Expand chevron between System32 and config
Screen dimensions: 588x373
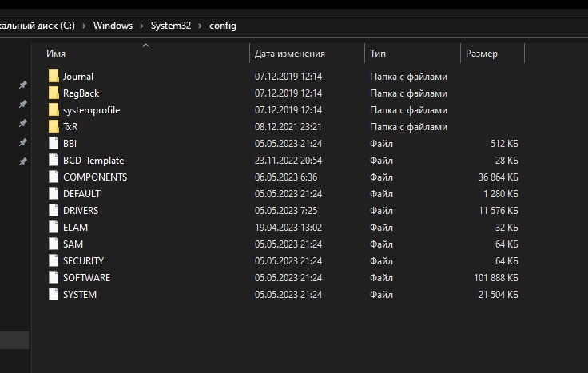click(x=200, y=26)
